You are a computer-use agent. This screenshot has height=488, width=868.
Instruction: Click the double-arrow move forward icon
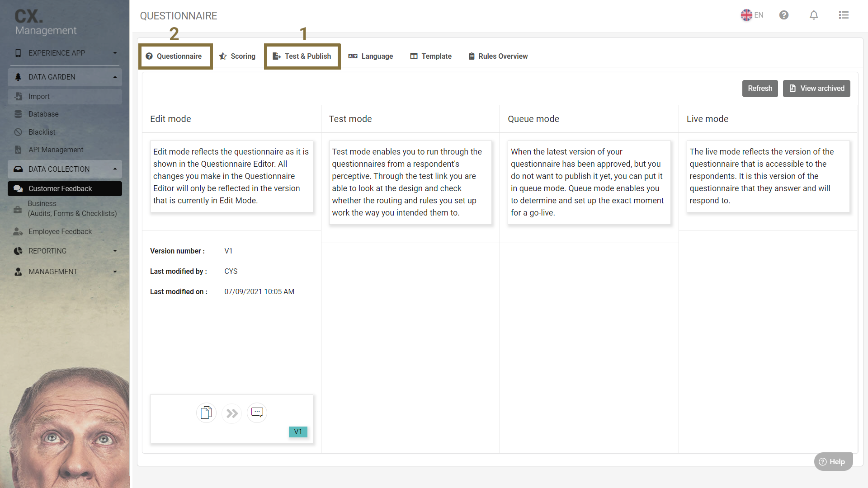232,413
